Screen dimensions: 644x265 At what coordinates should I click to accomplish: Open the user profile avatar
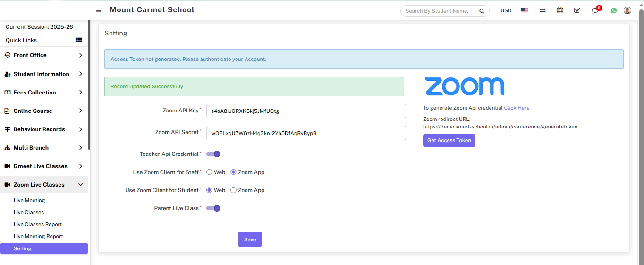[627, 10]
